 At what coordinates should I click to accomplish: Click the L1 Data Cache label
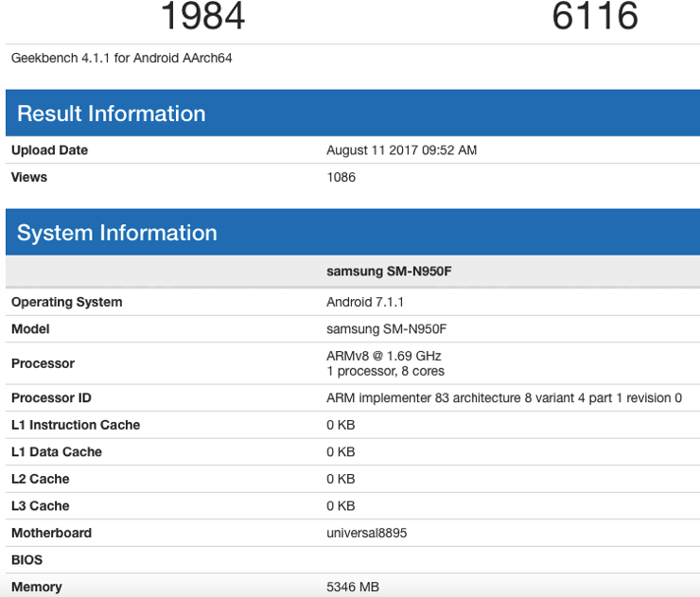tap(56, 452)
